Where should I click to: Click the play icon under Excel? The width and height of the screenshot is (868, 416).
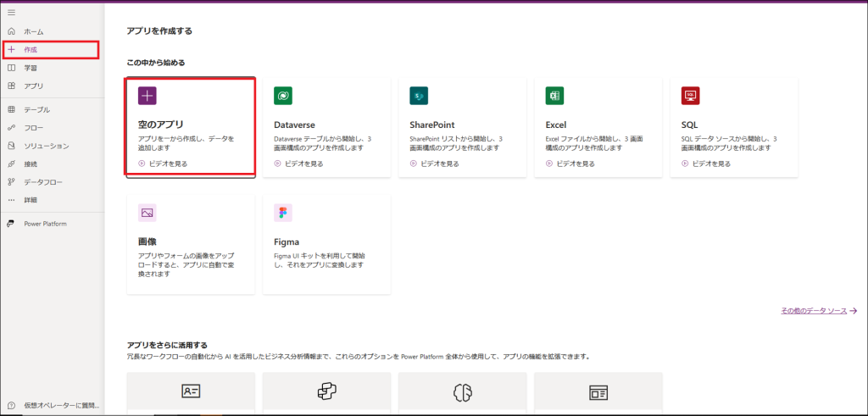tap(548, 164)
